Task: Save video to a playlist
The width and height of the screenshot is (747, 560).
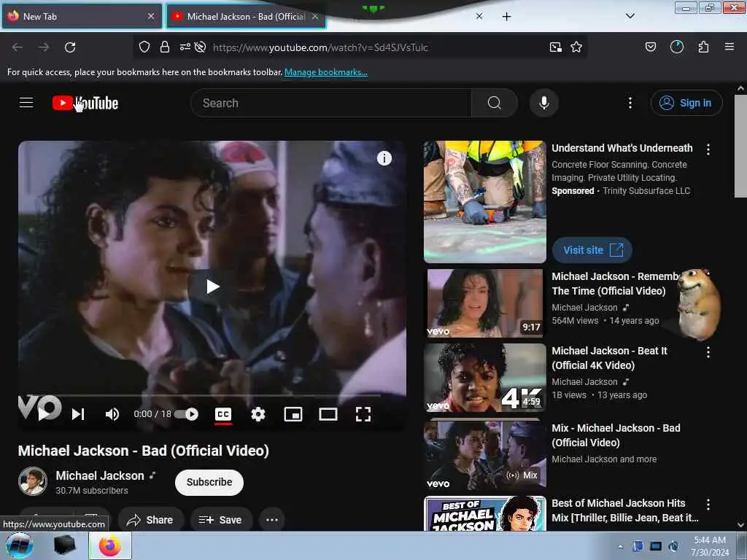Action: pyautogui.click(x=221, y=519)
